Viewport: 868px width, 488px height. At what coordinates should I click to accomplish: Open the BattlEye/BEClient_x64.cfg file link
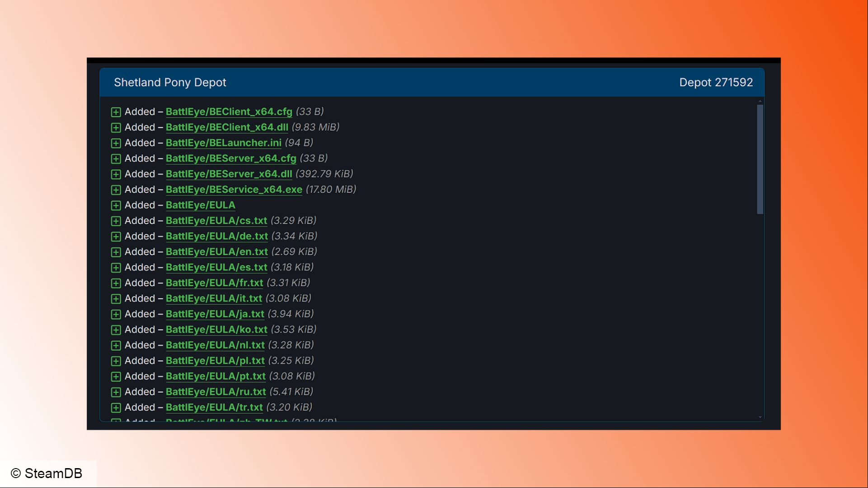[229, 112]
